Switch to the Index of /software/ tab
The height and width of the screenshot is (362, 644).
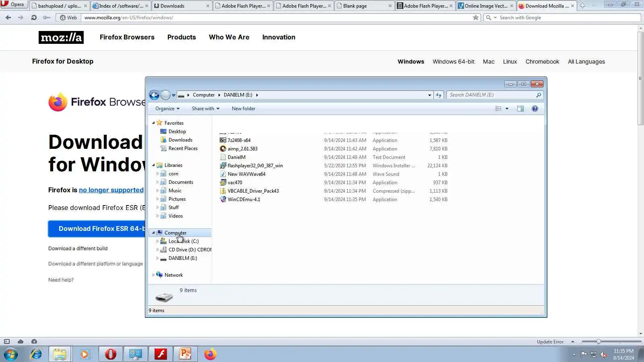121,6
